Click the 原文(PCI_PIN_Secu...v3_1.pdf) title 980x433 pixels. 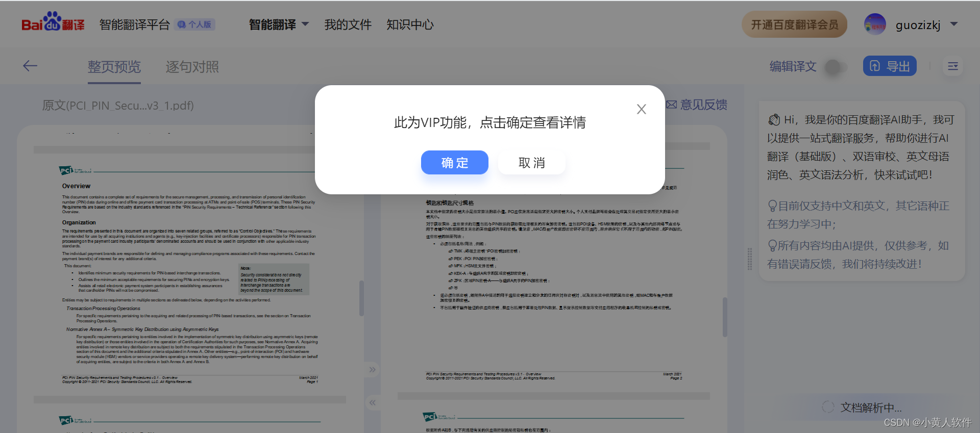[x=118, y=106]
